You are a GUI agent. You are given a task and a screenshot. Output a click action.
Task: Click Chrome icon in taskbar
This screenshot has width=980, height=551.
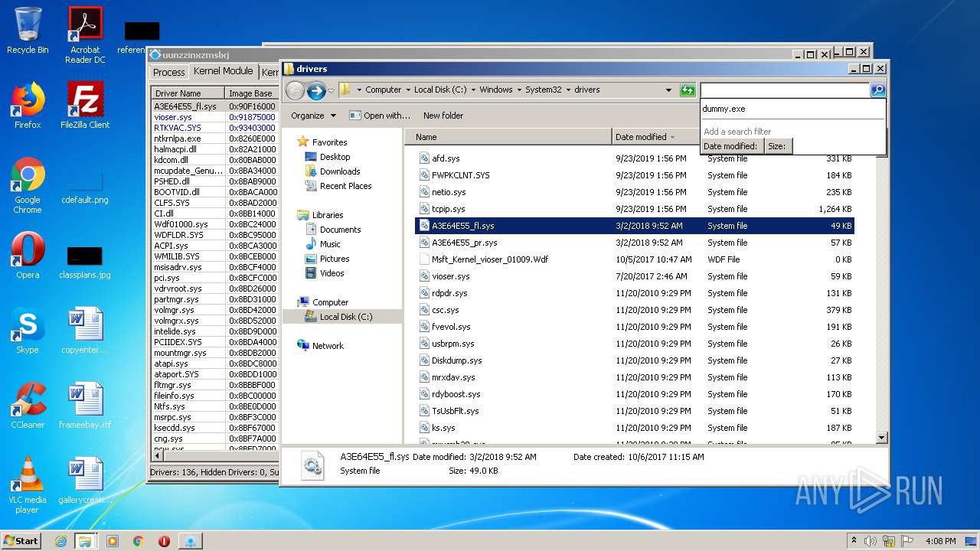tap(139, 541)
